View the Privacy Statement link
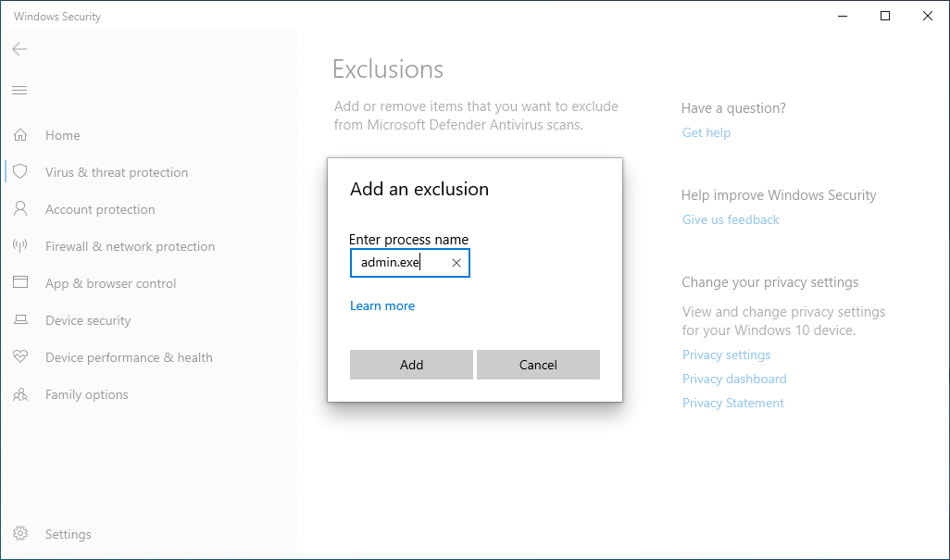950x560 pixels. (x=732, y=404)
